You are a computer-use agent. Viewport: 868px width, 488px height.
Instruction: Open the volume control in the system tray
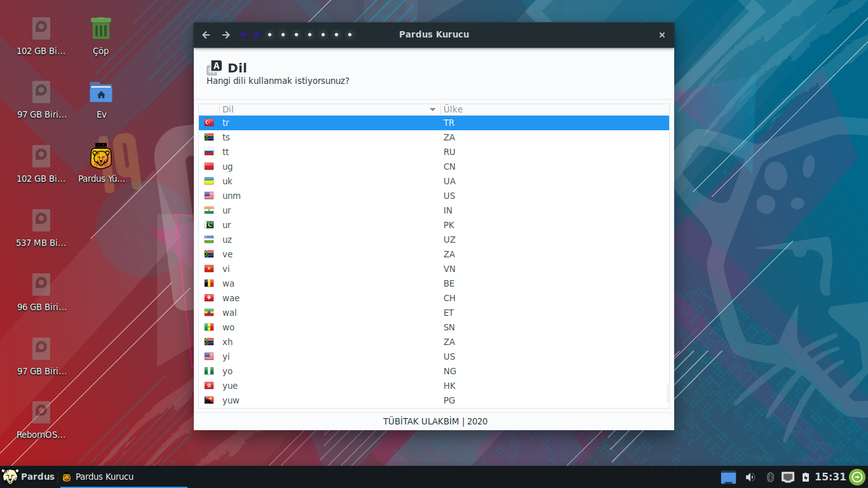pos(750,477)
